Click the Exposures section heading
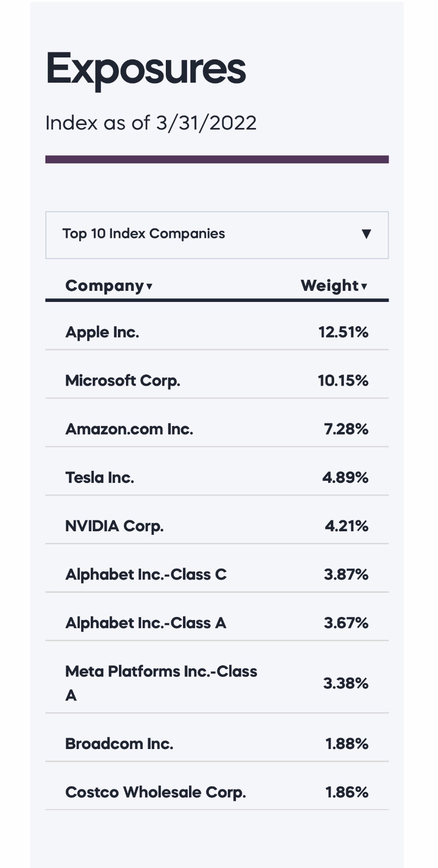This screenshot has height=868, width=438. point(146,69)
